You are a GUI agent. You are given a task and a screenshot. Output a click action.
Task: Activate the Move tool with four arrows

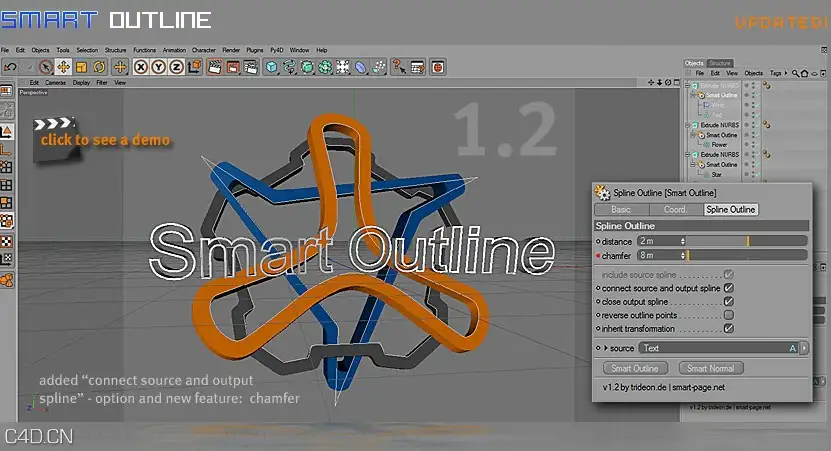pyautogui.click(x=64, y=67)
